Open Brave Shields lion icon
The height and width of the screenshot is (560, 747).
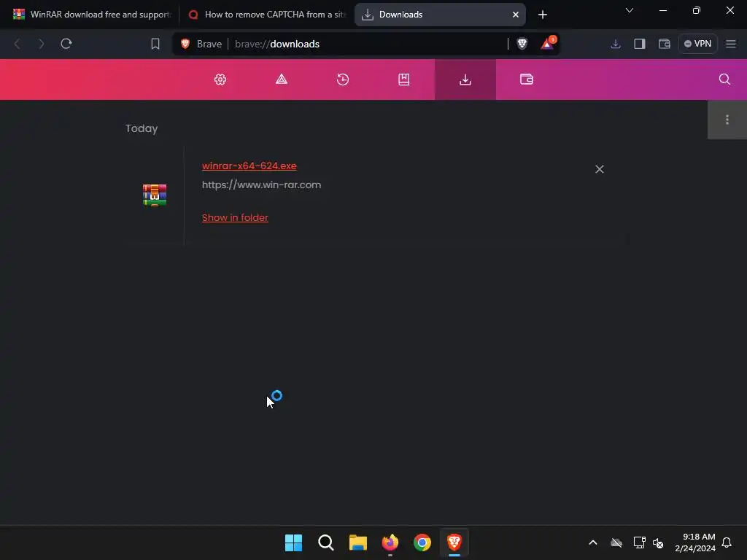[522, 44]
